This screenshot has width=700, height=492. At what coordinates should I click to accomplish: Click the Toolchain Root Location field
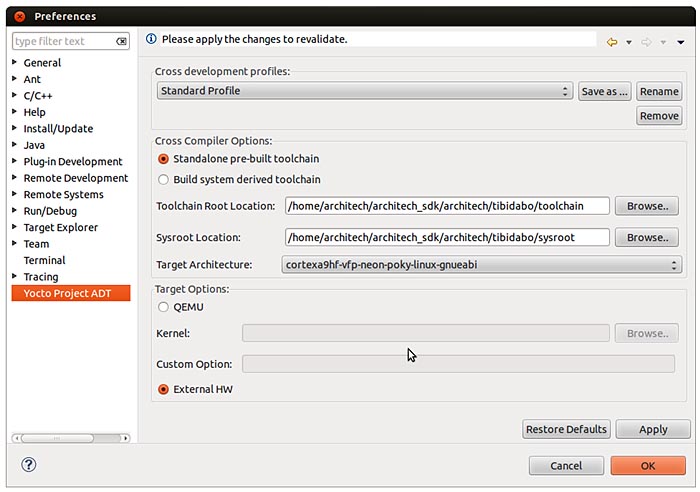[x=447, y=206]
